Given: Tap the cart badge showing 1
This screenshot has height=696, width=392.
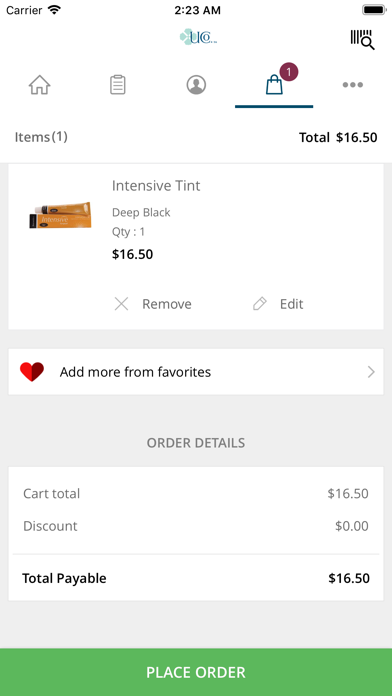Looking at the screenshot, I should point(289,72).
